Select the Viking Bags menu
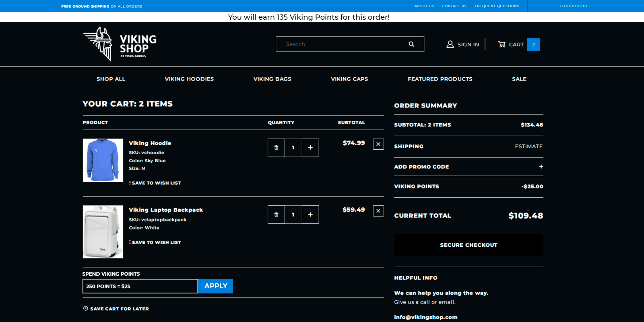The height and width of the screenshot is (322, 644). point(272,79)
